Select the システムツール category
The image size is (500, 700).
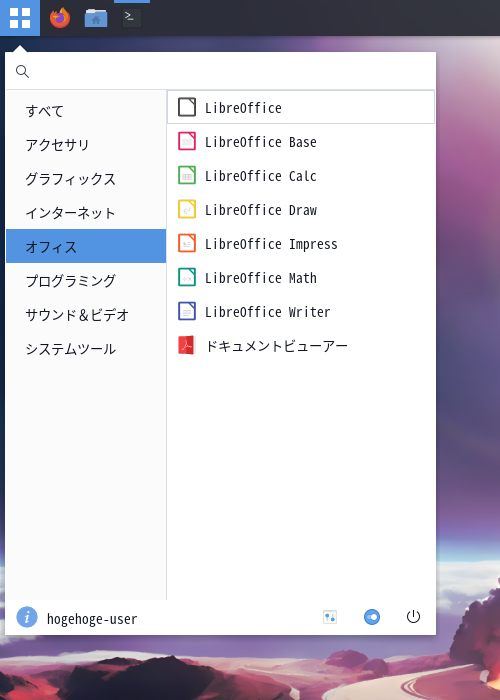coord(86,348)
